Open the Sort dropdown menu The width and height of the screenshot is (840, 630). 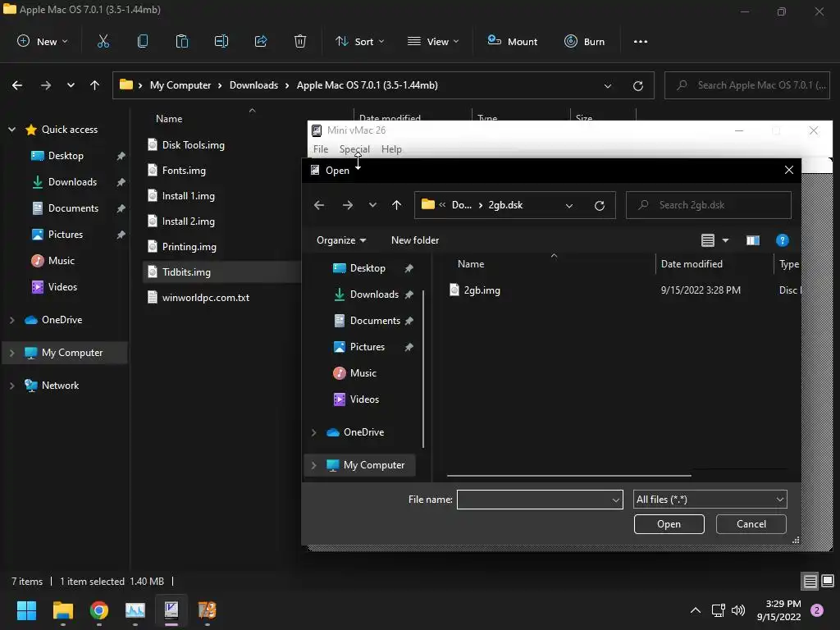coord(359,41)
